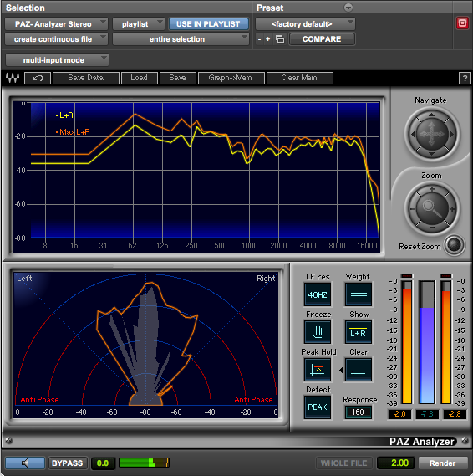
Task: Toggle the LF res 40HZ button
Action: [318, 294]
